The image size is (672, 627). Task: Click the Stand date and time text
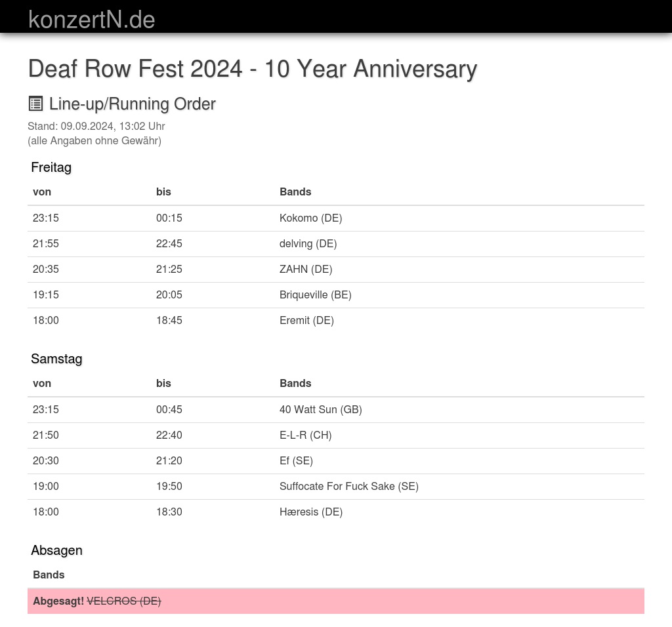[x=96, y=127]
